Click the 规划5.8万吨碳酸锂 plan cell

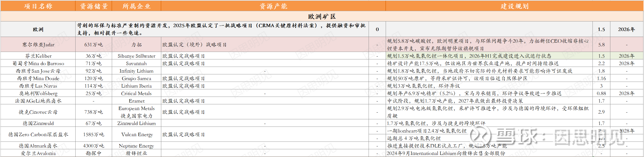point(489,44)
